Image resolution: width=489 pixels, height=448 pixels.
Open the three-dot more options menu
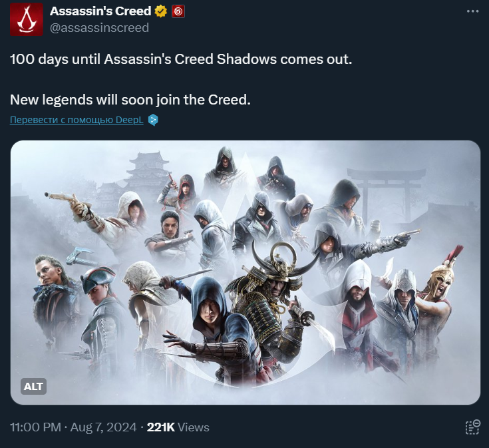click(x=472, y=11)
